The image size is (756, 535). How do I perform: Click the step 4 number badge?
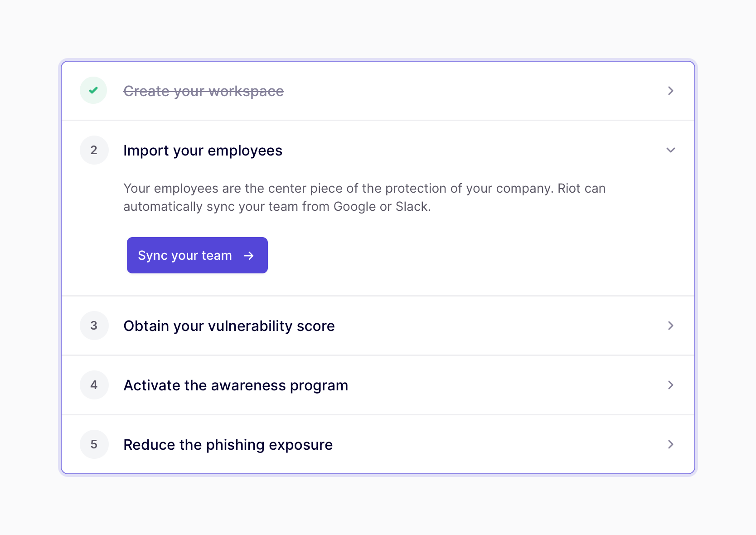[94, 385]
